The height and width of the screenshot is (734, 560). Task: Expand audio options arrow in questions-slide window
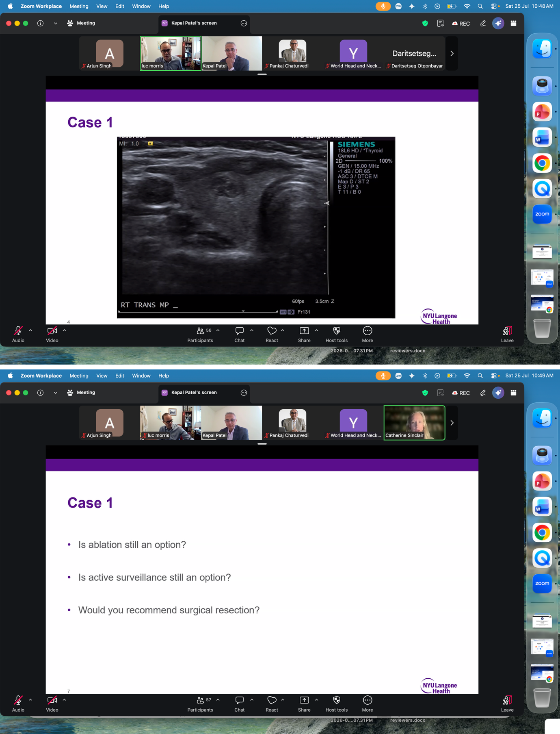click(30, 700)
